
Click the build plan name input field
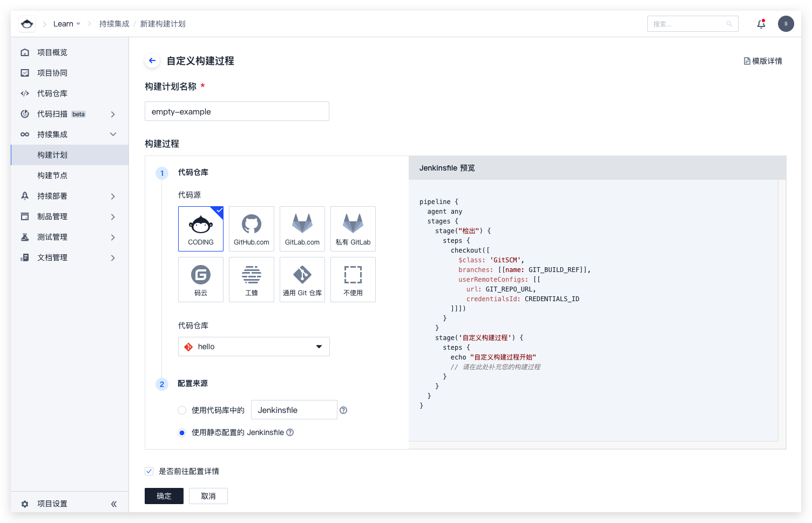coord(236,112)
